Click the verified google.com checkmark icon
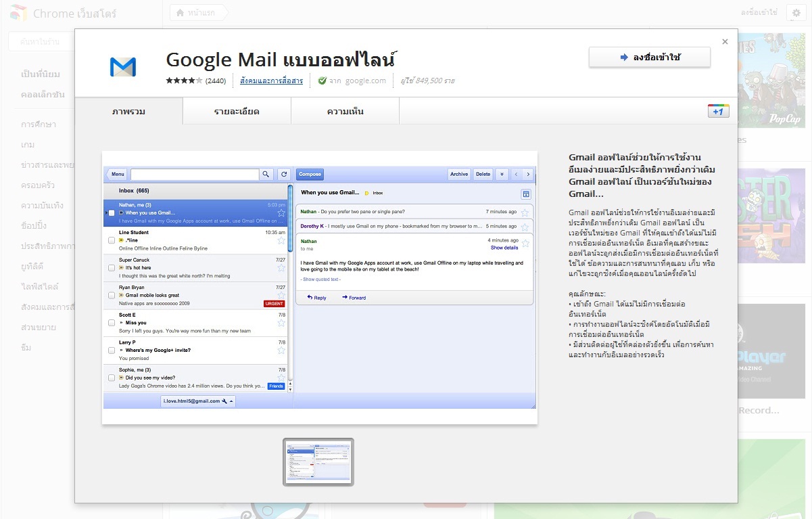812x519 pixels. (323, 81)
